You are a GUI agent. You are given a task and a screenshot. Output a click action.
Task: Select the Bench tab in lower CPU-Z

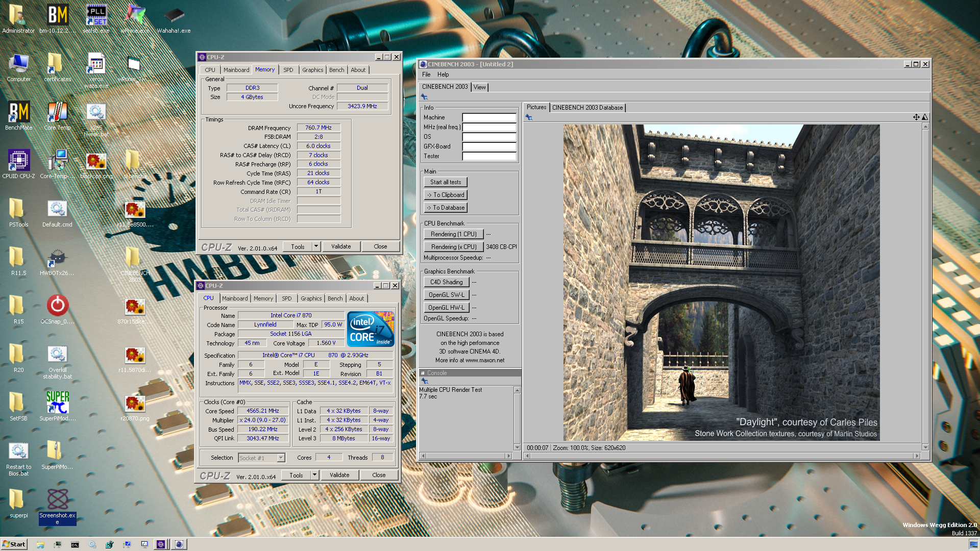335,298
